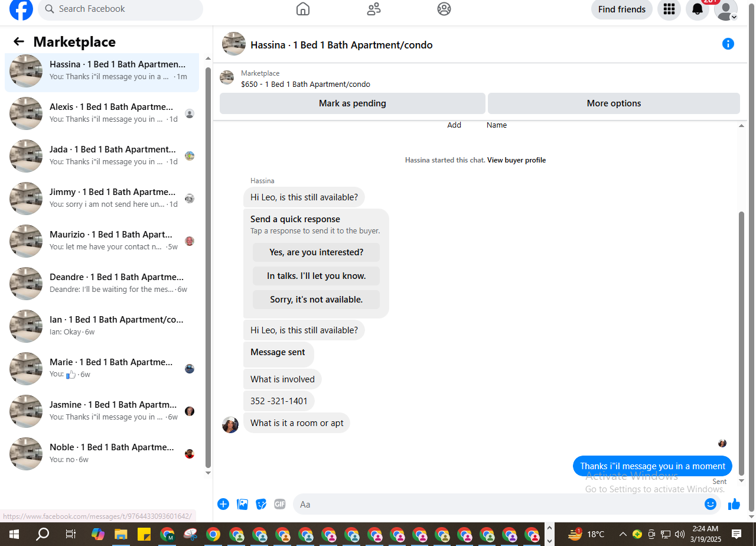This screenshot has height=546, width=756.
Task: Open File Explorer from the taskbar
Action: [x=121, y=534]
